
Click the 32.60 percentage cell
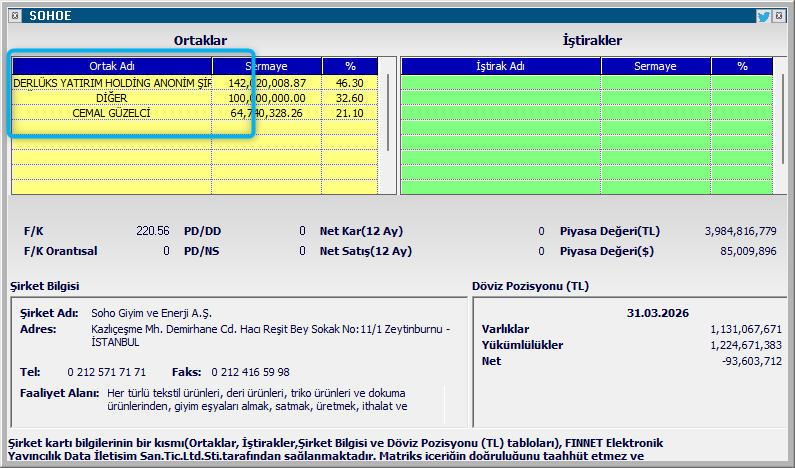[x=350, y=98]
